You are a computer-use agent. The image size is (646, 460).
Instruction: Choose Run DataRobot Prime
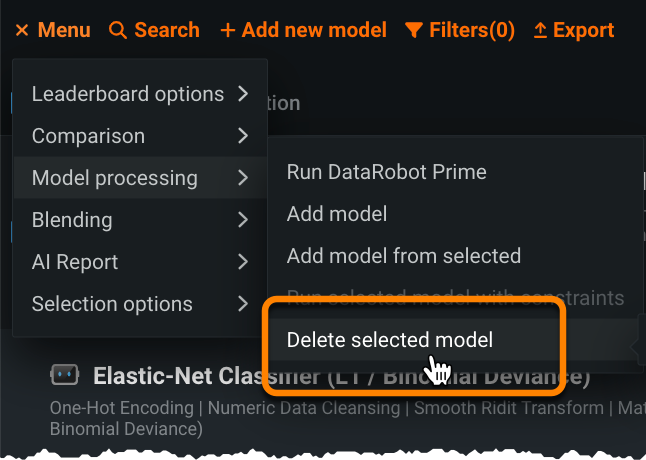(x=386, y=172)
